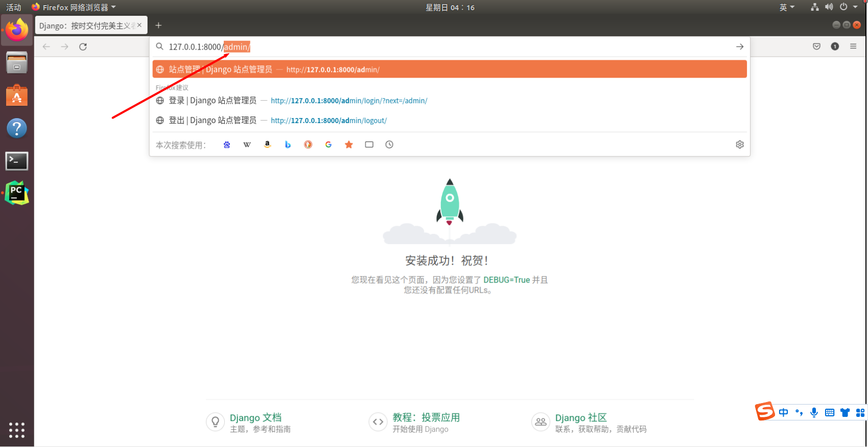Open the 活动 Activities overview
868x447 pixels.
pyautogui.click(x=14, y=7)
